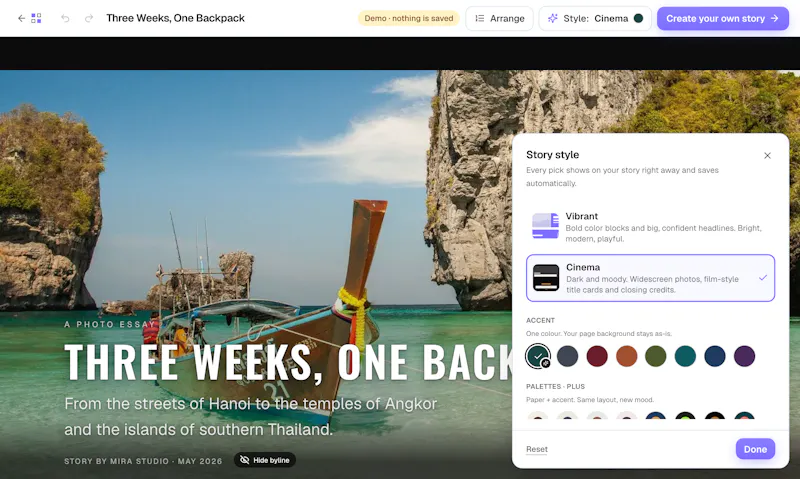Screen dimensions: 800x479
Task: Toggle Hide byline on the cover
Action: click(265, 460)
